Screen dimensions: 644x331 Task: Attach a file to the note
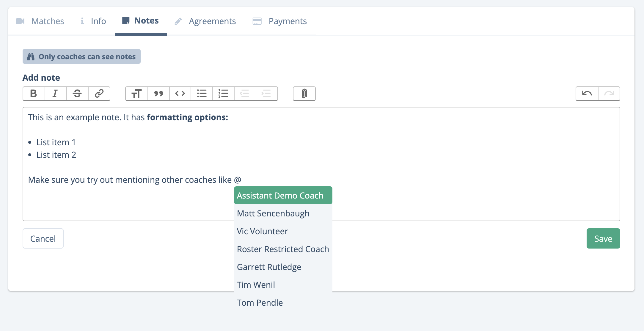coord(304,93)
